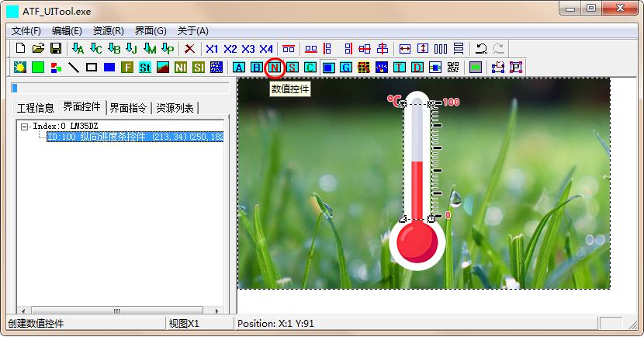
Task: Distribute controls horizontally with three-column icon
Action: click(441, 48)
